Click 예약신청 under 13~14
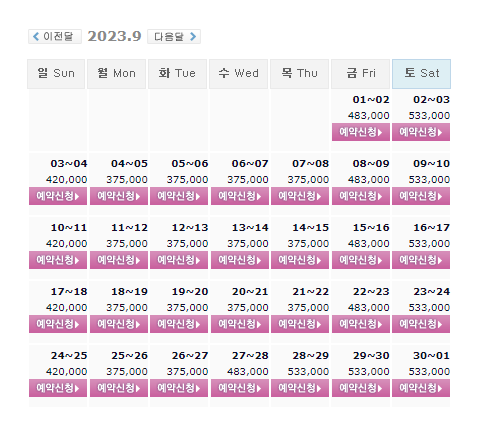482x423 pixels. [240, 260]
